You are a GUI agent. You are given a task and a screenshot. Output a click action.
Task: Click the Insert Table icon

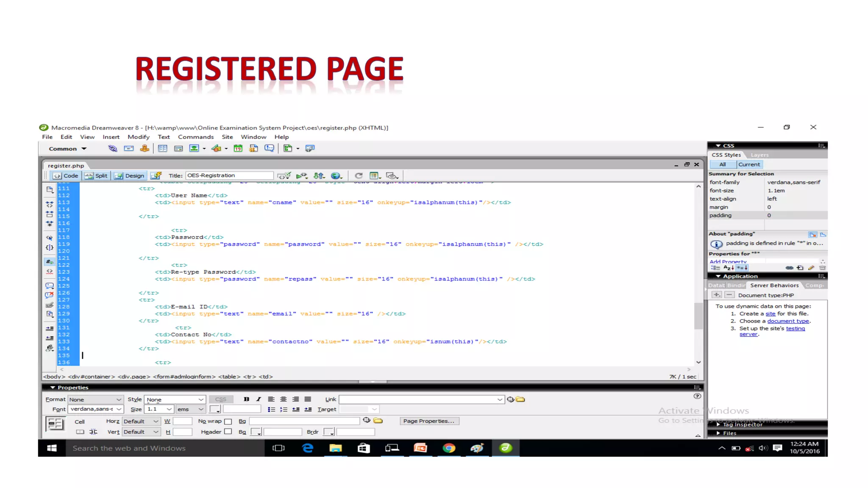[x=163, y=148]
